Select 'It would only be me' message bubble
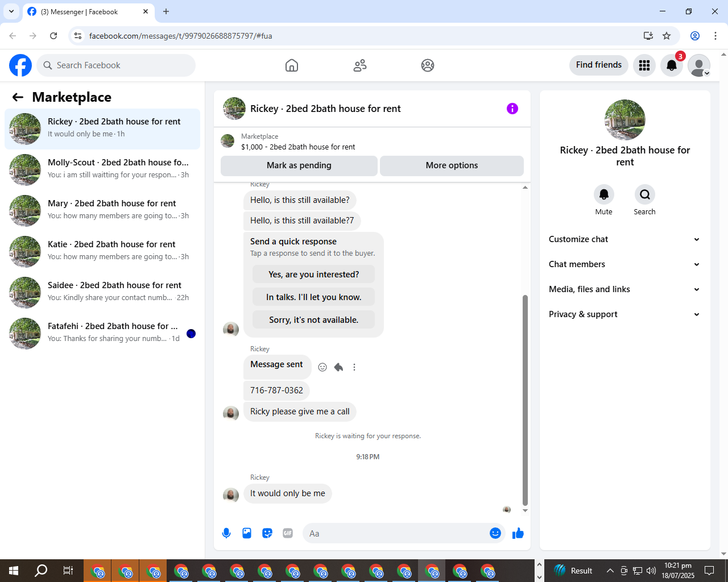The width and height of the screenshot is (728, 582). (288, 493)
